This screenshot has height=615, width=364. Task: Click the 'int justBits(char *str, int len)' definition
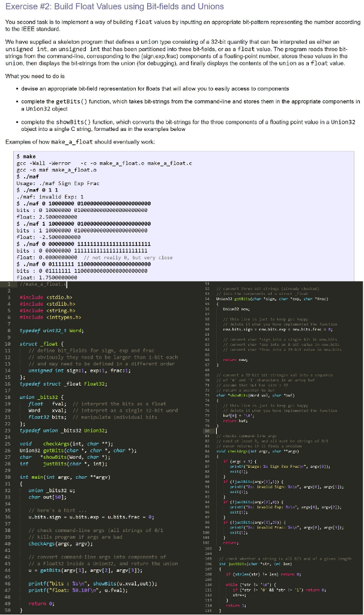coord(255,564)
